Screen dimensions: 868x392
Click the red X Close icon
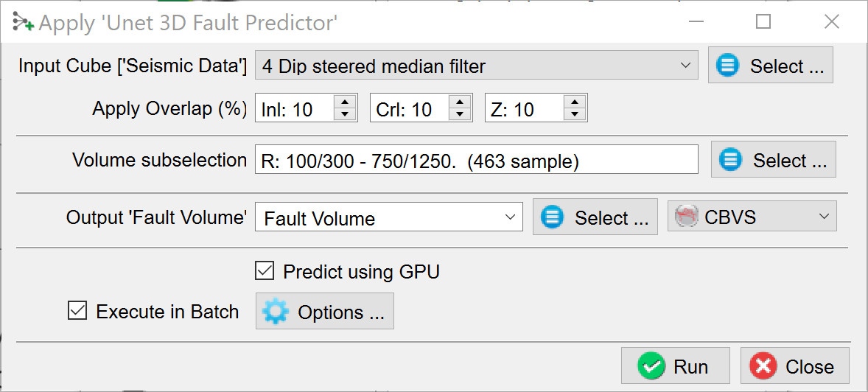764,366
